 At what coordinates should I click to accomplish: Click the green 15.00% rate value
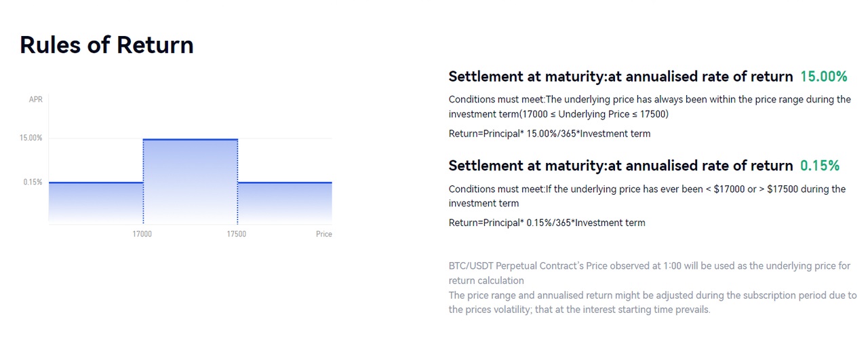(x=823, y=76)
